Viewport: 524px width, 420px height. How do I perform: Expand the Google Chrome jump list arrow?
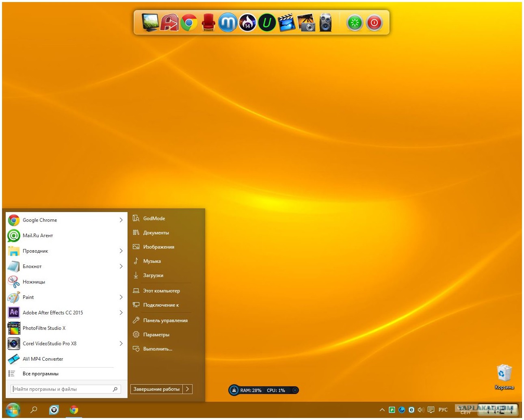pos(121,220)
